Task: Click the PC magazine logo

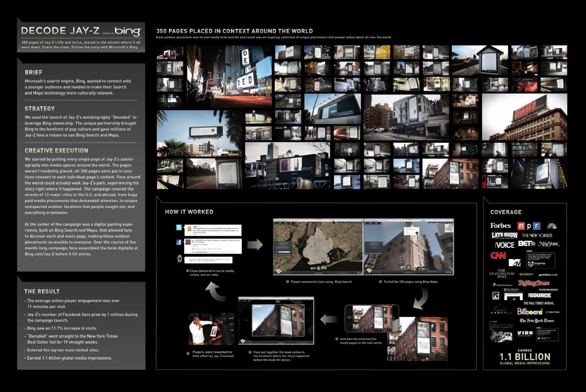Action: [496, 296]
